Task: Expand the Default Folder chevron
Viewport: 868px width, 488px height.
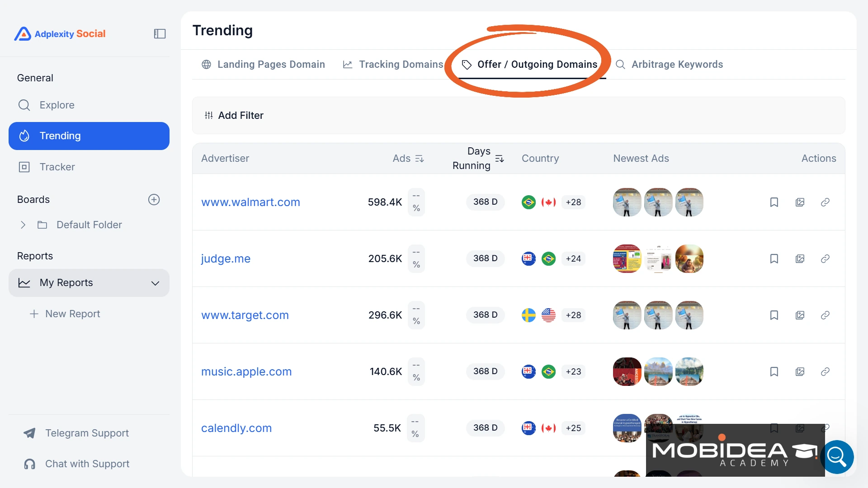Action: [x=23, y=225]
